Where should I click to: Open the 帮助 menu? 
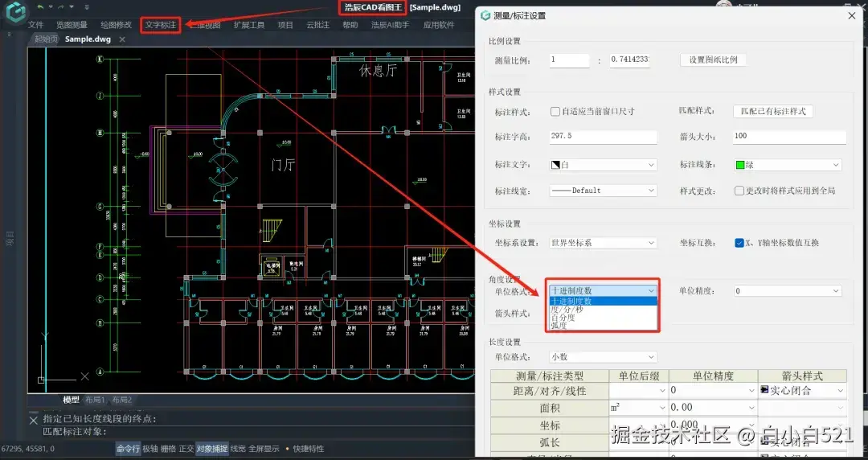click(x=350, y=25)
